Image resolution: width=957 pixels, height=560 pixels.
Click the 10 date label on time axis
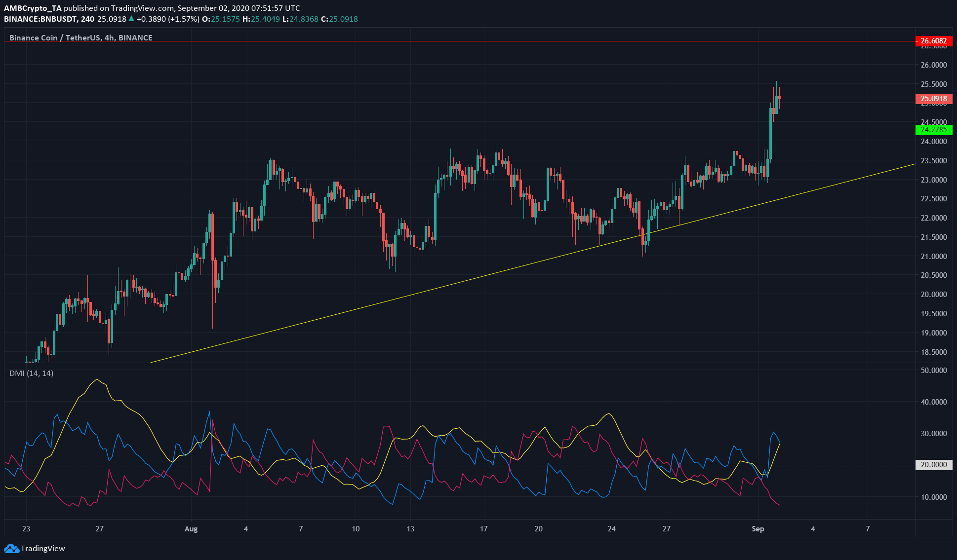(x=356, y=529)
